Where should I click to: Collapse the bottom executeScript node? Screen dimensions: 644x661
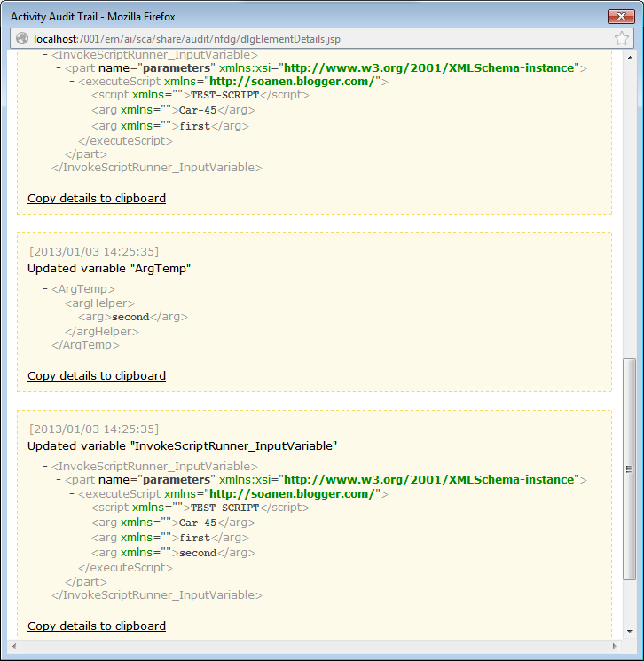coord(72,493)
